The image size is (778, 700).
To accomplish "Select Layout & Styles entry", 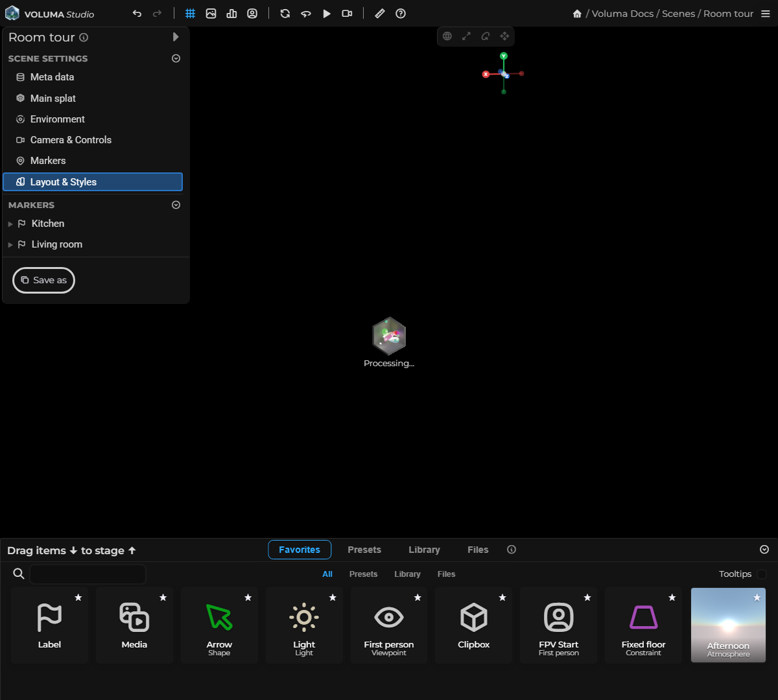I will (x=93, y=182).
